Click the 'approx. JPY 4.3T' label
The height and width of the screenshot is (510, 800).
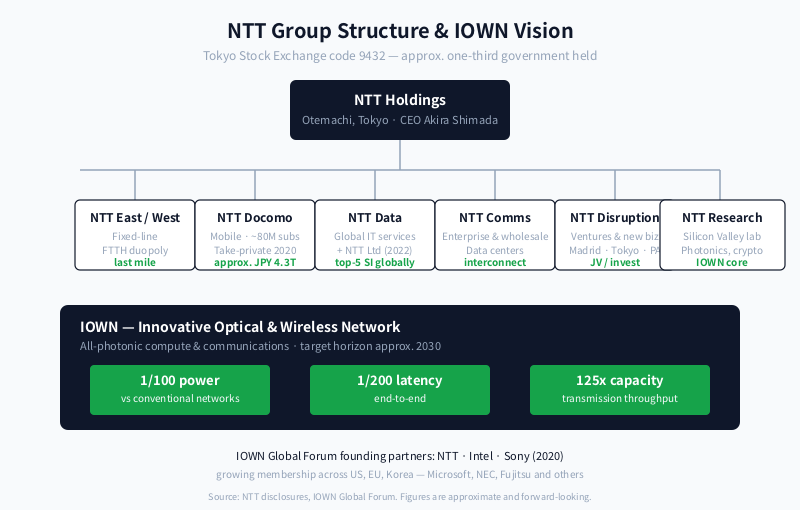(x=255, y=262)
